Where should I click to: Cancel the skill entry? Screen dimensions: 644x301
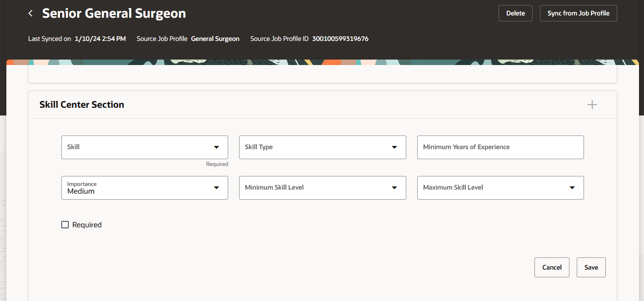coord(552,267)
